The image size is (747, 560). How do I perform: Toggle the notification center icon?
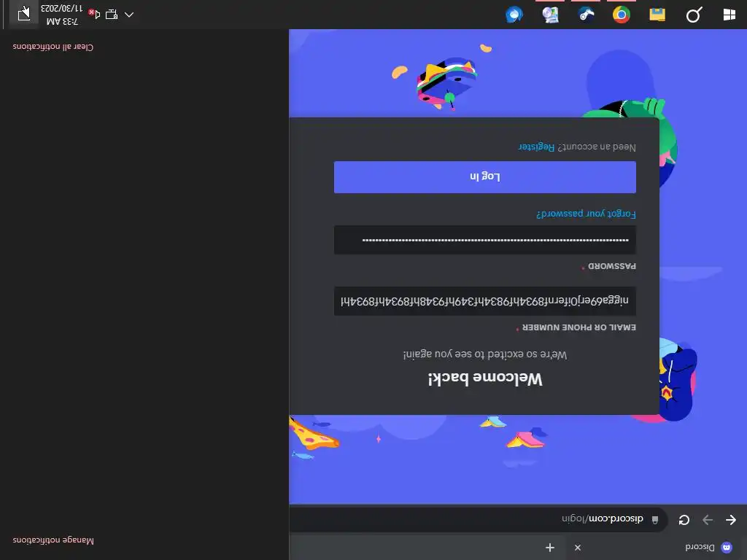(x=24, y=14)
